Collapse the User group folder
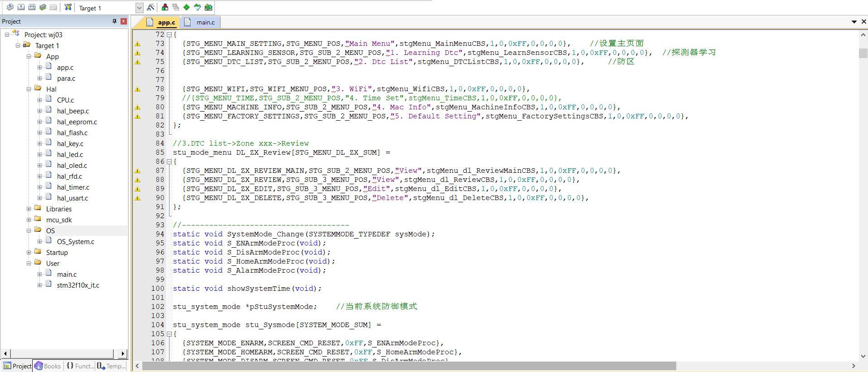 tap(29, 263)
